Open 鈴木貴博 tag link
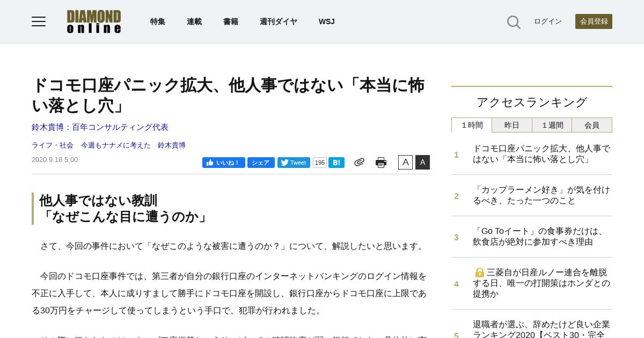The image size is (644, 338). point(172,145)
